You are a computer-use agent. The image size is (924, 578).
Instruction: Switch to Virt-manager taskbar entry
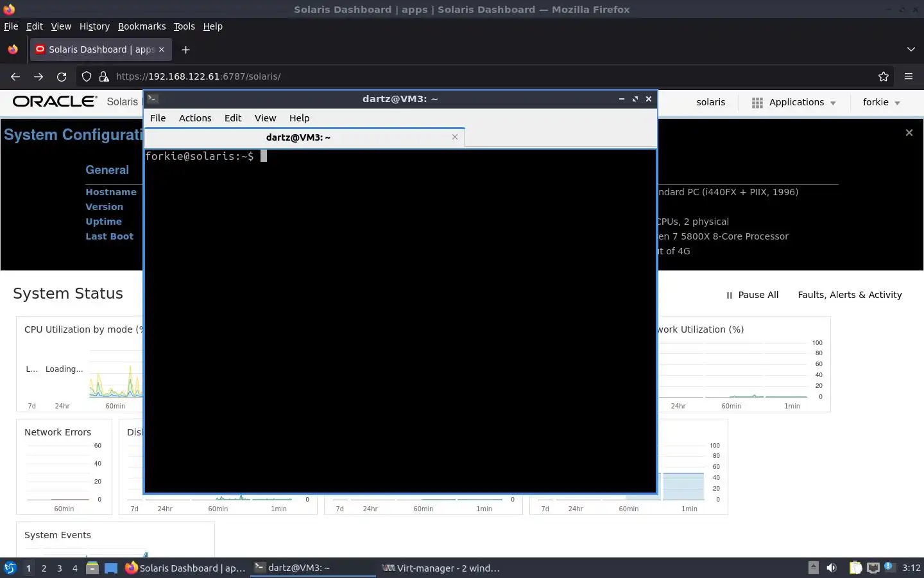point(441,568)
